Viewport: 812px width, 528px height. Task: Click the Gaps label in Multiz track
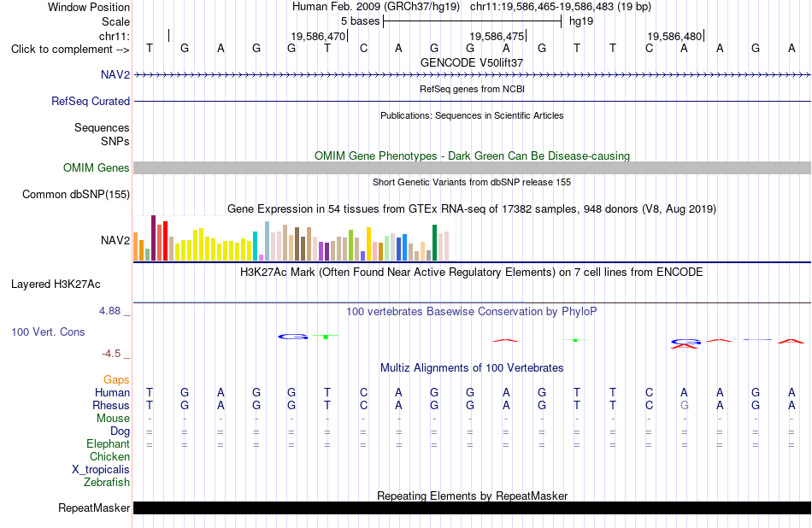[116, 380]
